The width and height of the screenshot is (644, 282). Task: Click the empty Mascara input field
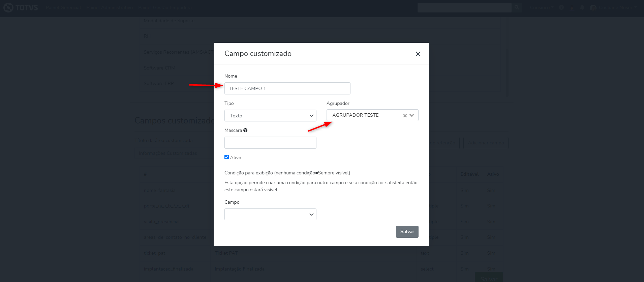point(270,143)
